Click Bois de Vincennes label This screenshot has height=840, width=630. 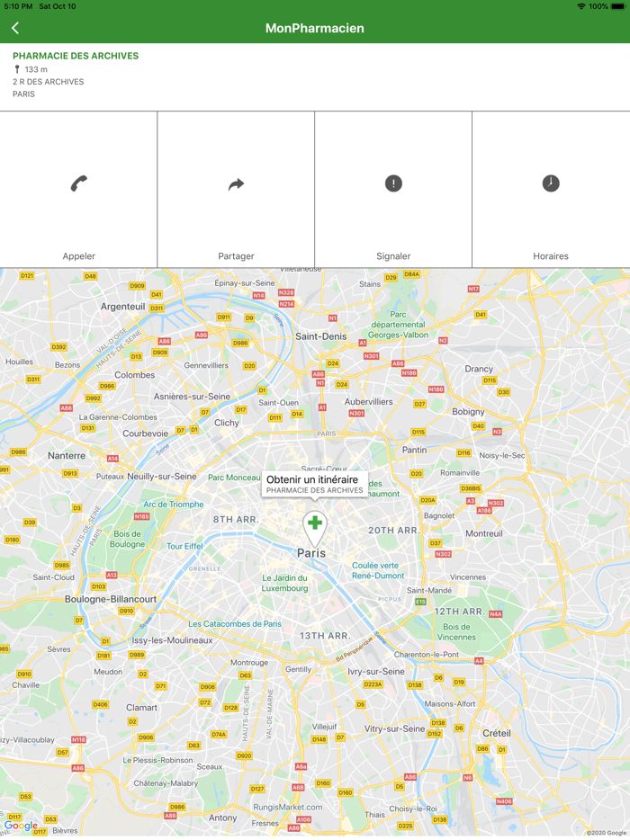(456, 631)
